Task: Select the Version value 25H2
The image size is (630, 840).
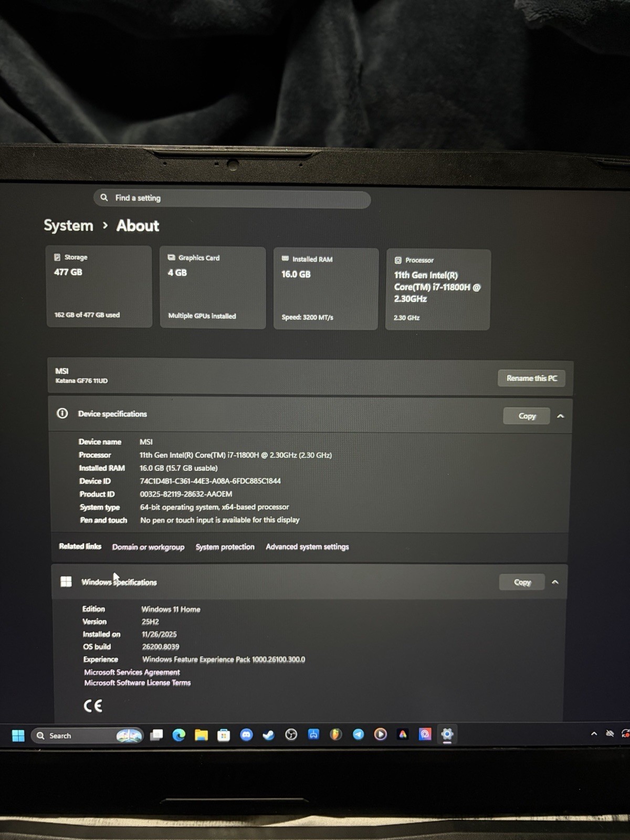Action: click(x=150, y=622)
